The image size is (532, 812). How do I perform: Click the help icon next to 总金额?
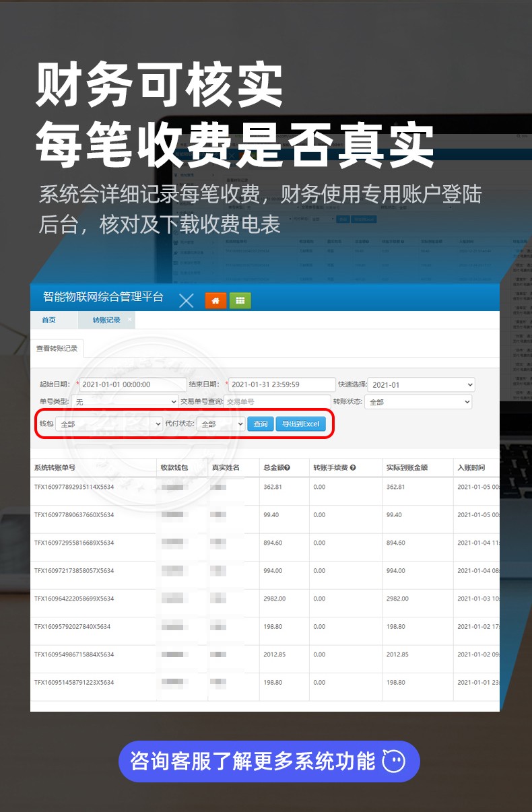coord(287,468)
